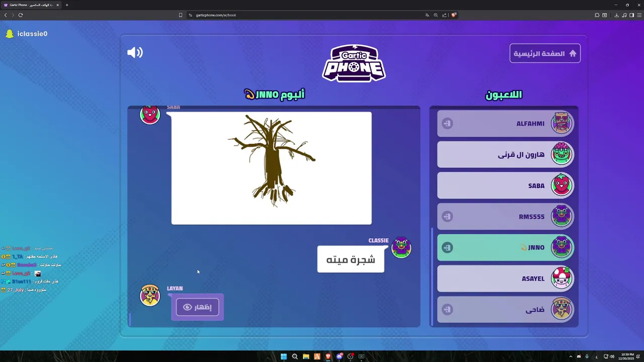Screen dimensions: 644x362
Task: Click the arrow icon on RMS555 row
Action: (x=447, y=217)
